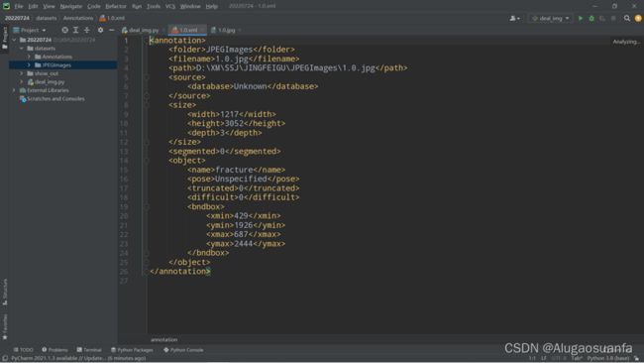Expand the Annotations folder arrow
Screen dimensions: 644x363
click(29, 57)
